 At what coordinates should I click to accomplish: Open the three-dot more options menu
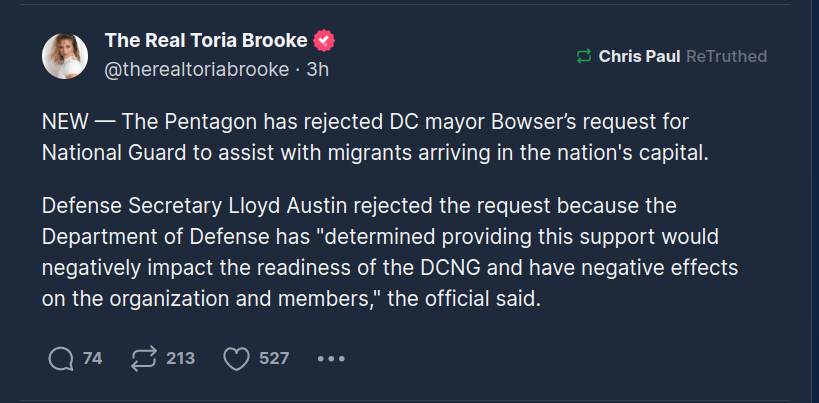331,358
